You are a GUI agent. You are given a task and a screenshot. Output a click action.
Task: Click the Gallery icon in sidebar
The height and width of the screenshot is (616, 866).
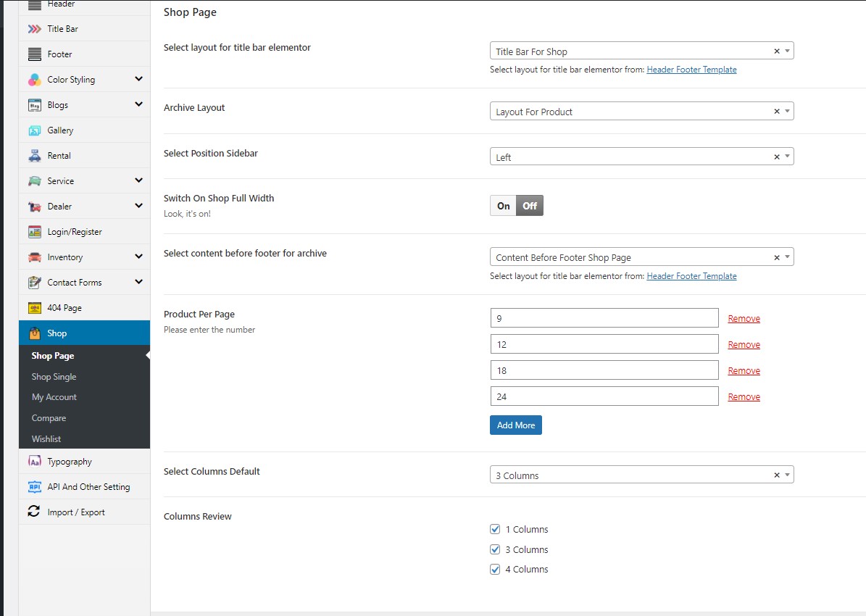pyautogui.click(x=34, y=130)
